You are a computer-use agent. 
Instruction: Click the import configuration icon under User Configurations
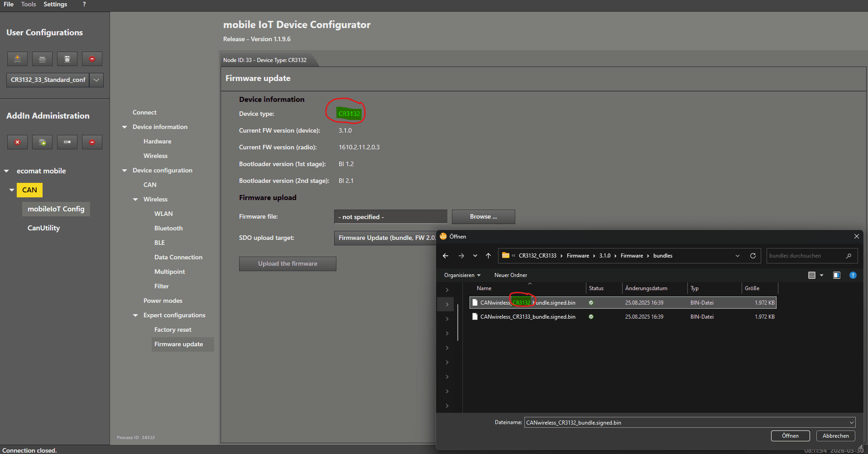point(17,59)
